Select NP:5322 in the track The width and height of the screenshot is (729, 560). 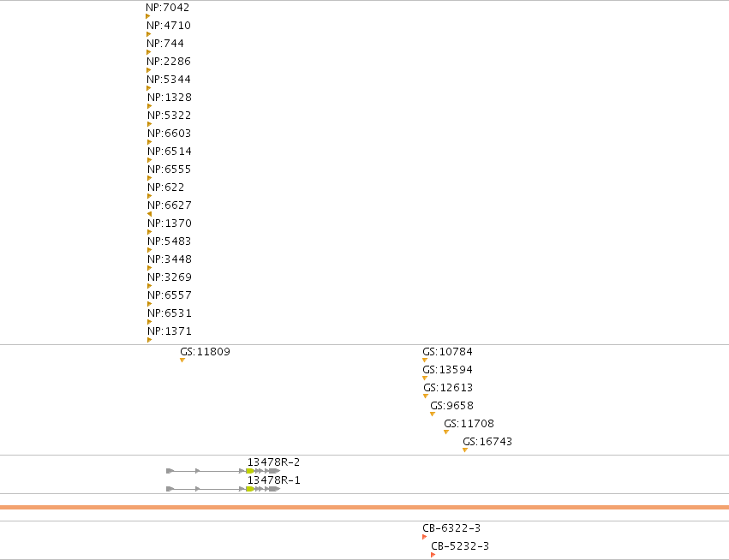[170, 116]
